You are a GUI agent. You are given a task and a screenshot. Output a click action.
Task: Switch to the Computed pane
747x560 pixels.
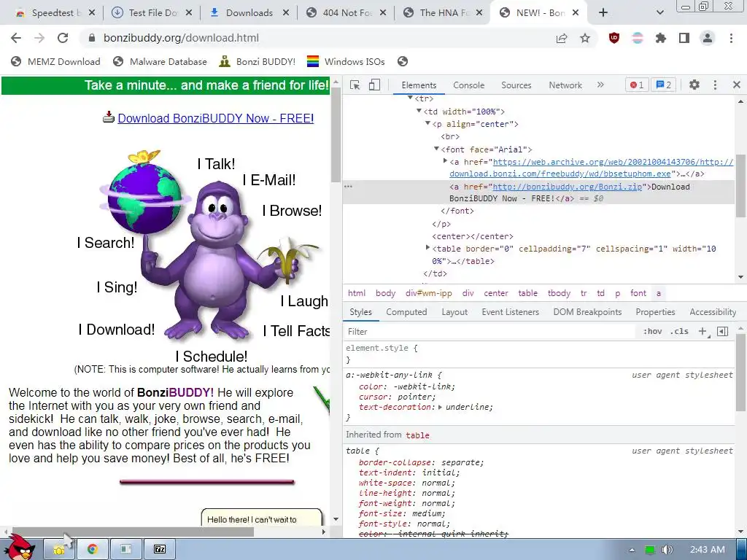click(406, 312)
